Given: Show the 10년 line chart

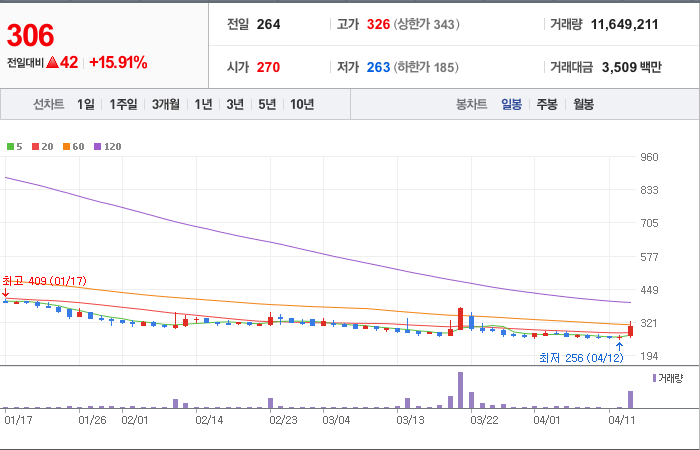Looking at the screenshot, I should click(302, 104).
